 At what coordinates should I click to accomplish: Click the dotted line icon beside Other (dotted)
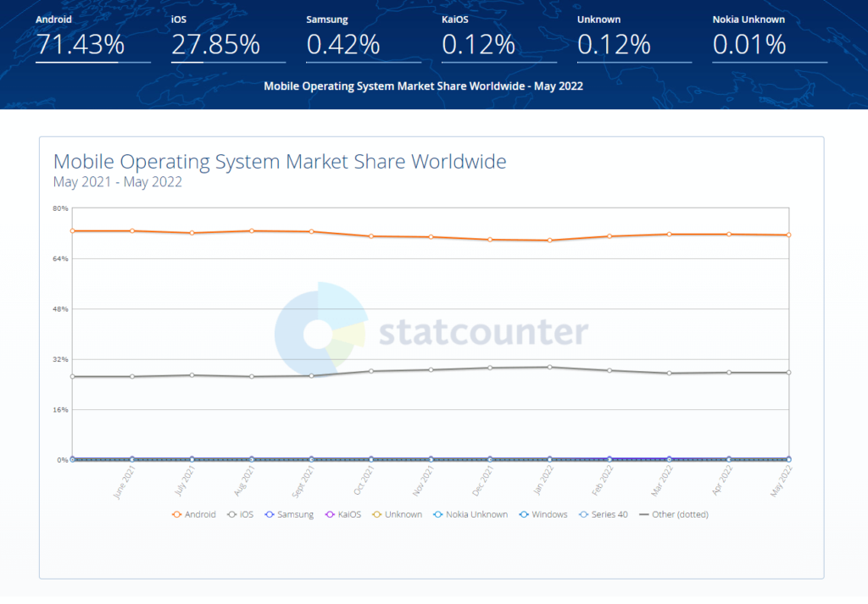tap(644, 514)
